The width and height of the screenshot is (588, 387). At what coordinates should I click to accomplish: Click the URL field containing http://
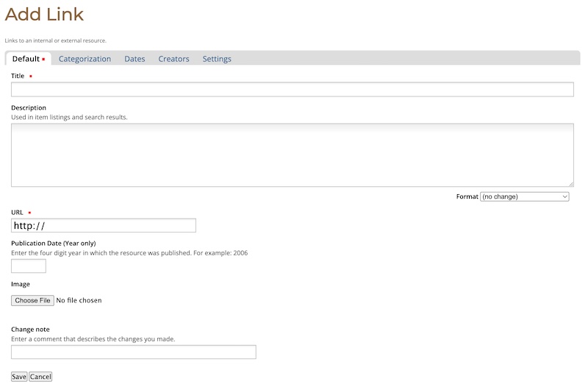click(x=104, y=226)
